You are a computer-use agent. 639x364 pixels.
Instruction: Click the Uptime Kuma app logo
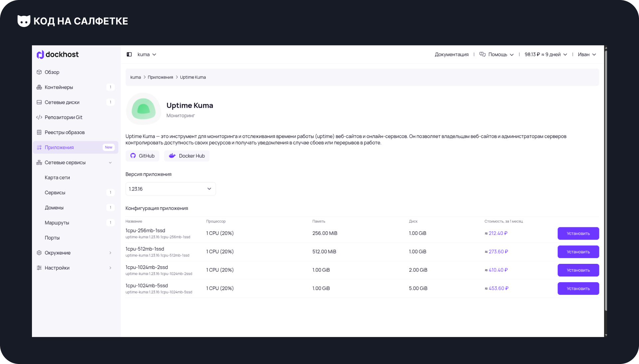pos(143,109)
